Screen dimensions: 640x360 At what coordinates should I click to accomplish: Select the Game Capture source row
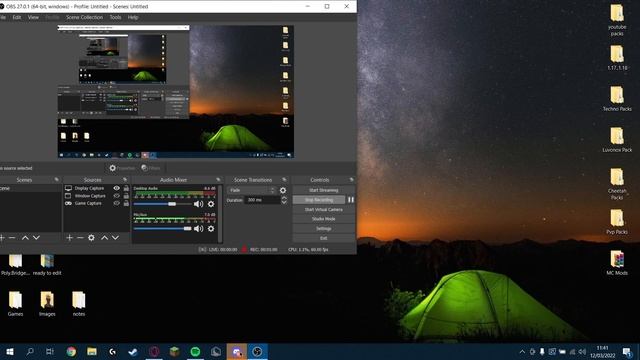point(97,203)
